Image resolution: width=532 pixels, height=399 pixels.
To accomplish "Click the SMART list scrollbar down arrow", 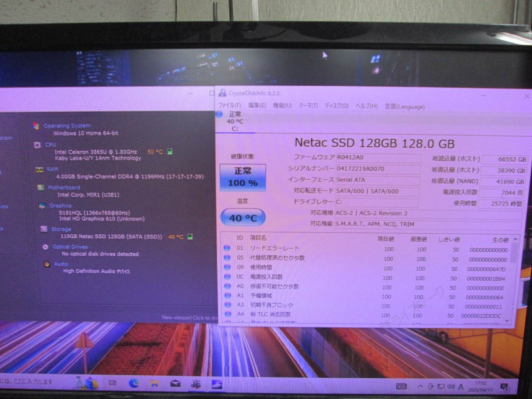I will coord(507,321).
